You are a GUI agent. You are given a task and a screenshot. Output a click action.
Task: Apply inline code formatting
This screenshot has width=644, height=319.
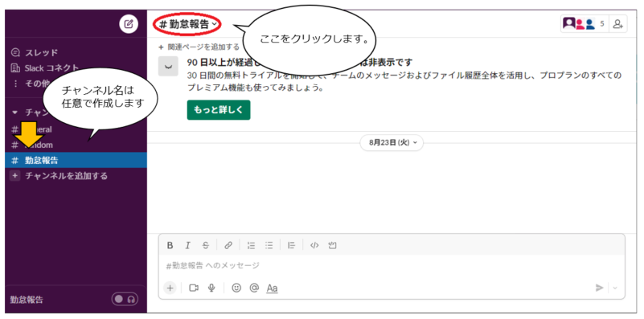click(314, 246)
